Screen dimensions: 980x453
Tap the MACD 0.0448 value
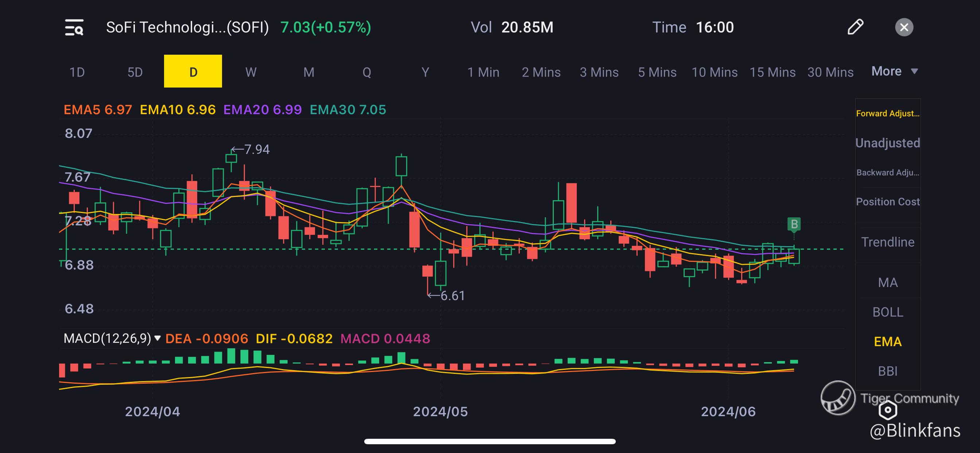pos(385,338)
